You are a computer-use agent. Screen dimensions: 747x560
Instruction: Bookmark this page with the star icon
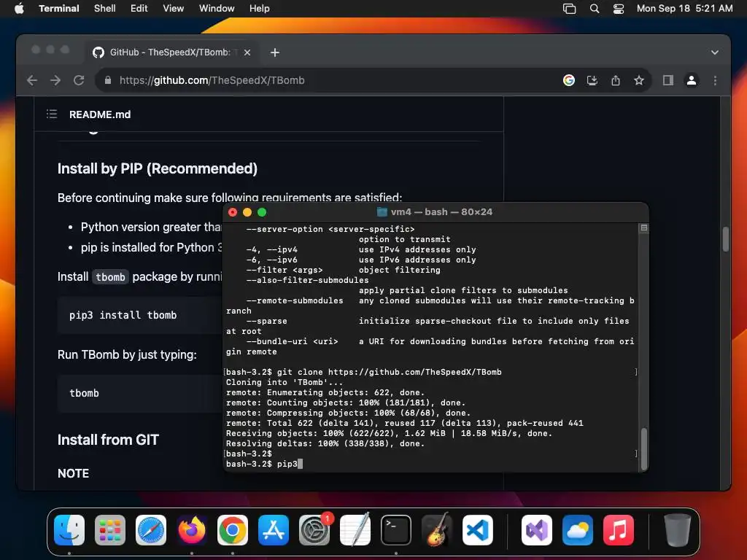[x=639, y=80]
